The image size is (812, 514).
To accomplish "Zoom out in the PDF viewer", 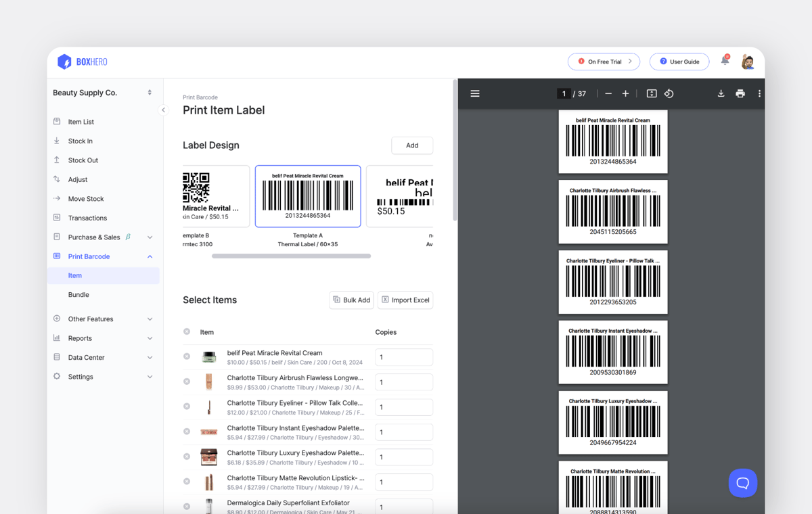I will [x=608, y=93].
